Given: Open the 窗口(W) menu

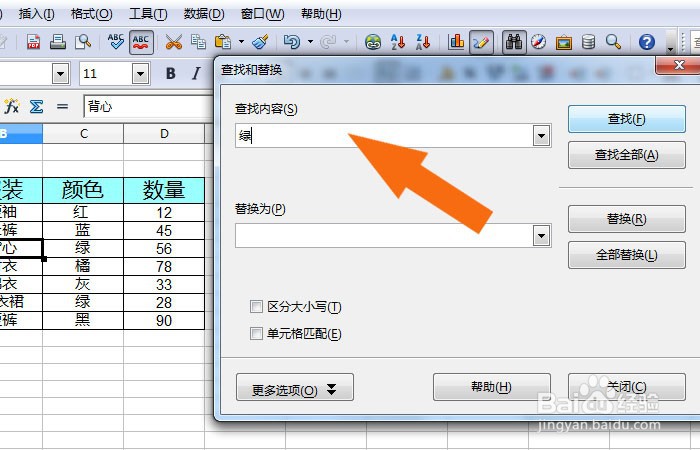Looking at the screenshot, I should (262, 14).
